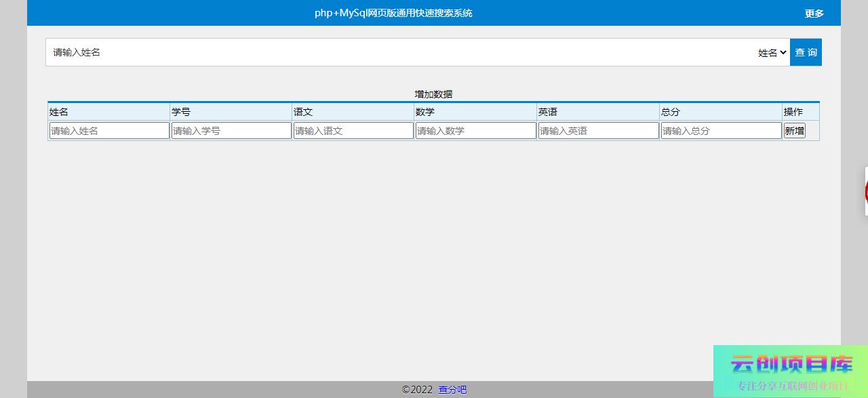Click the 请输入学号 input field
The image size is (868, 398).
231,131
